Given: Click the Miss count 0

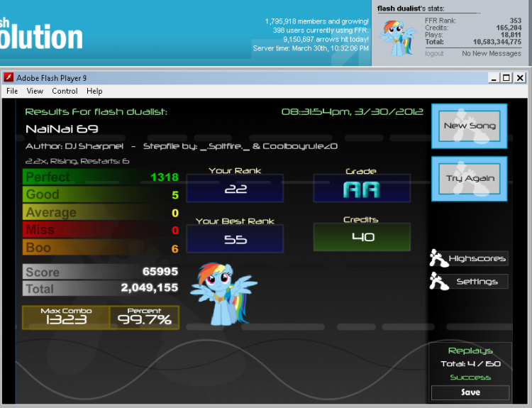Looking at the screenshot, I should click(x=175, y=230).
